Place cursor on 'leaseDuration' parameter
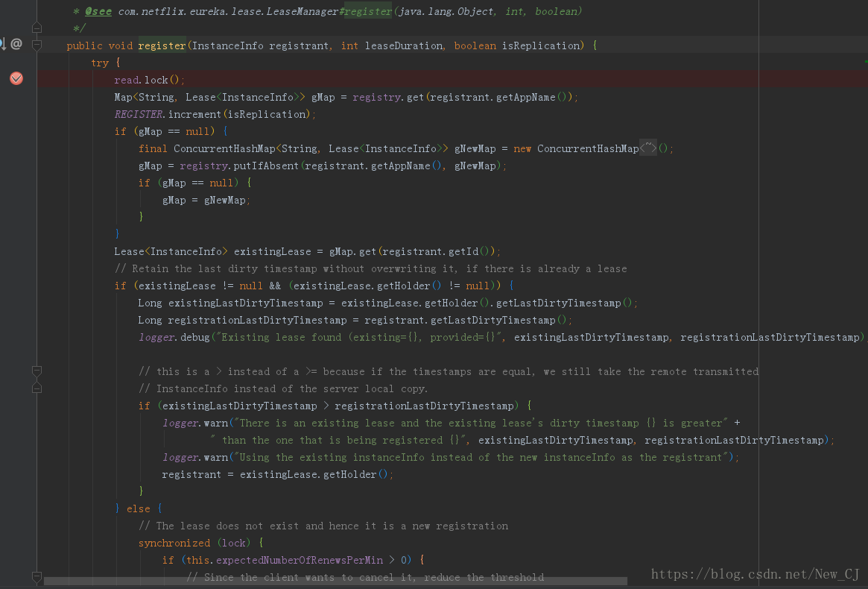The width and height of the screenshot is (868, 589). pos(404,45)
